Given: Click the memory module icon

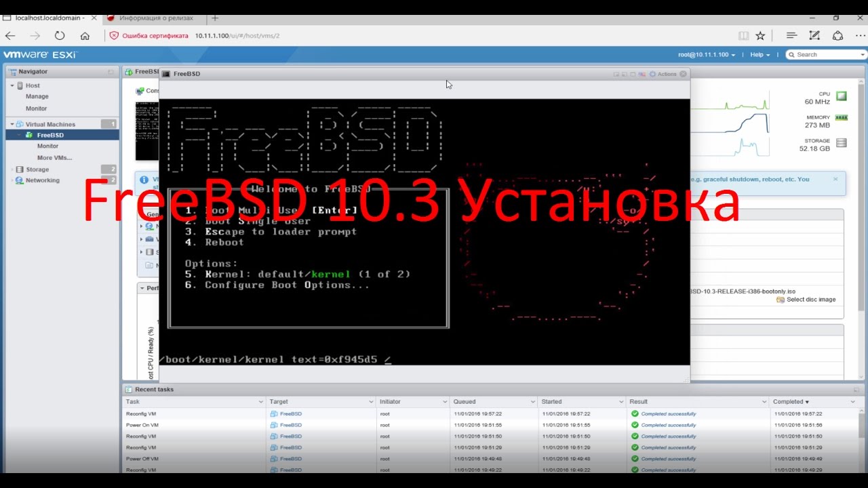Looking at the screenshot, I should (x=842, y=118).
